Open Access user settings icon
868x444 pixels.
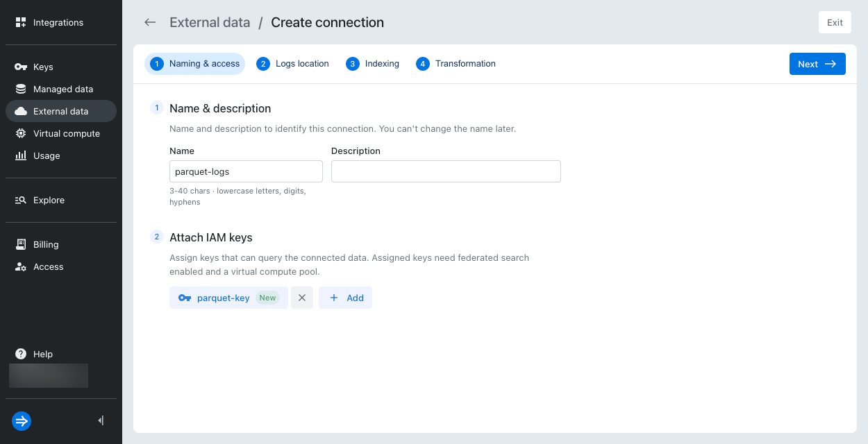pyautogui.click(x=21, y=266)
